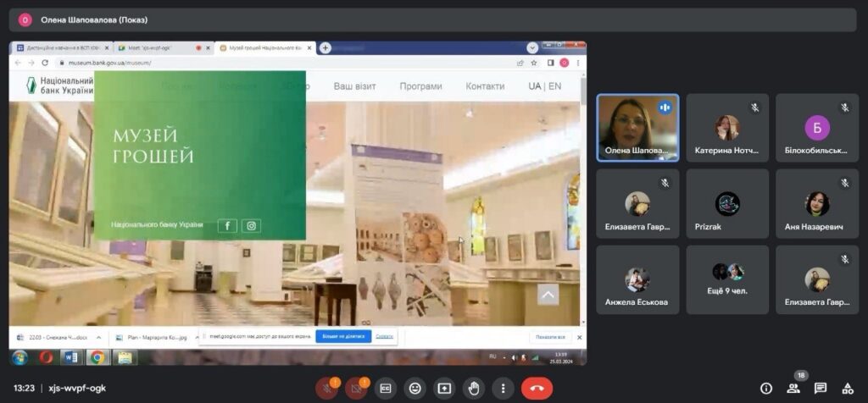Select Олена Шаповалова video tile

[x=637, y=128]
